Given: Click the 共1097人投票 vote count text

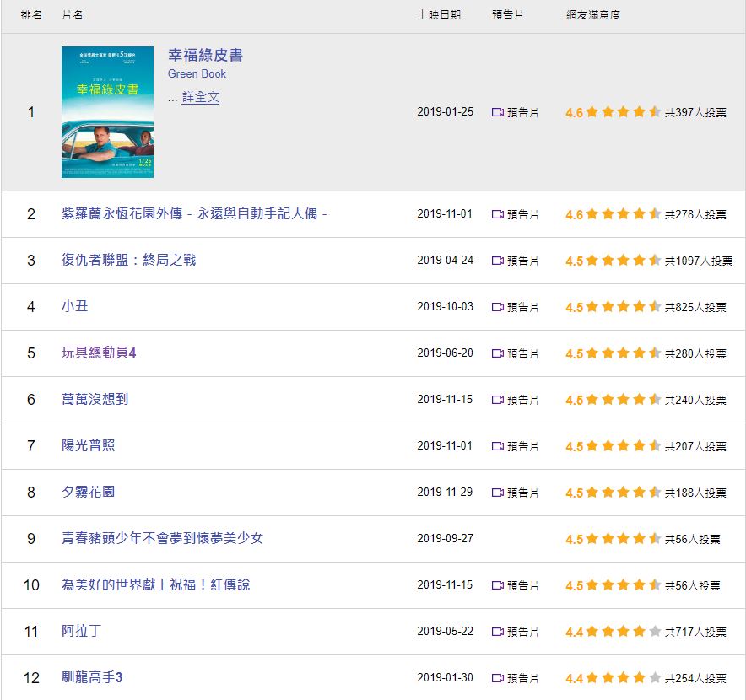Looking at the screenshot, I should click(698, 261).
